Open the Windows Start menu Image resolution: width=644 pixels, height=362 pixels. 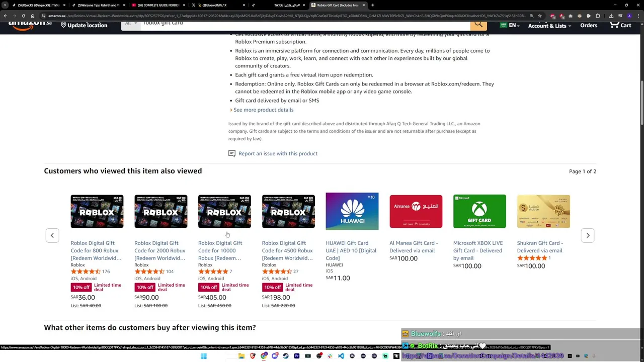click(204, 356)
